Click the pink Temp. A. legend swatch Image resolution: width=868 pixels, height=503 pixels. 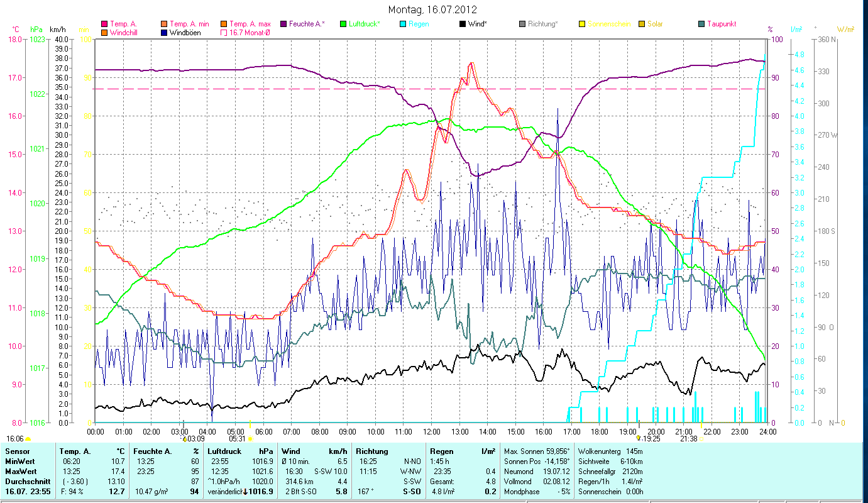click(104, 24)
